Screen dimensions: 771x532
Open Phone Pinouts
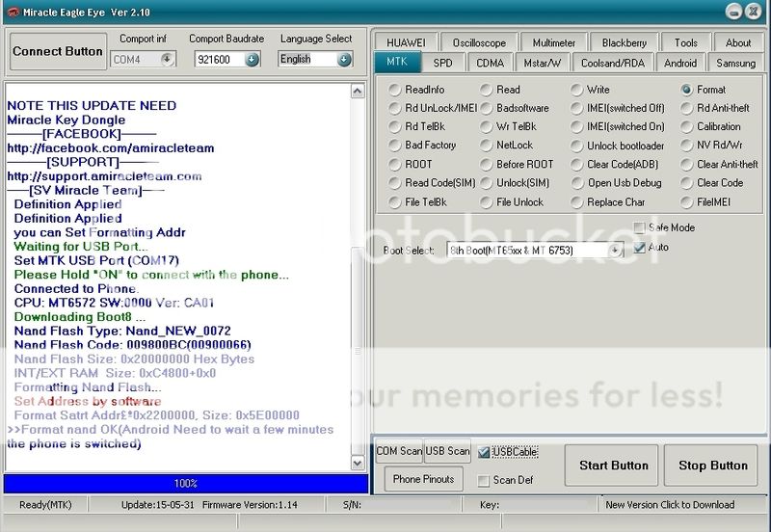click(423, 479)
